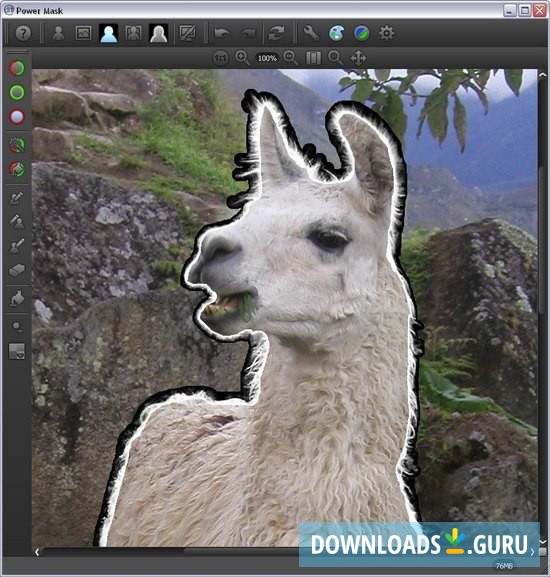Click the up arrow of vertical scrollbar
The image size is (550, 577).
pyautogui.click(x=542, y=75)
